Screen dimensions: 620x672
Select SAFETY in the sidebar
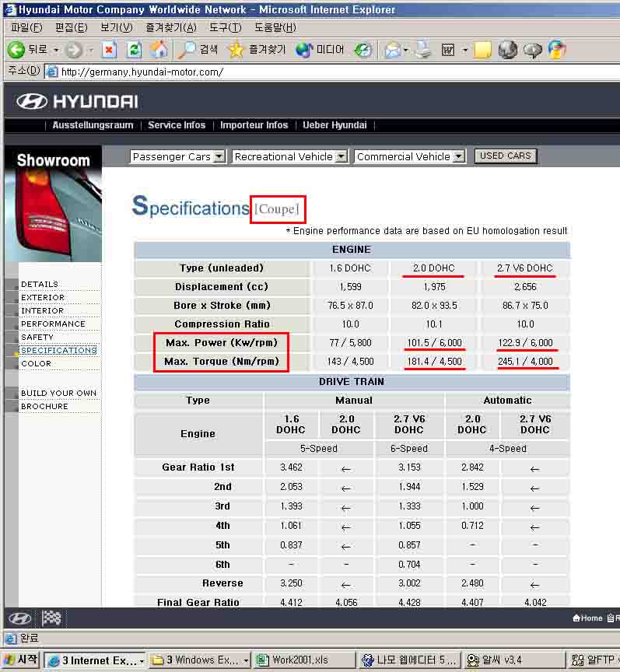[x=37, y=338]
